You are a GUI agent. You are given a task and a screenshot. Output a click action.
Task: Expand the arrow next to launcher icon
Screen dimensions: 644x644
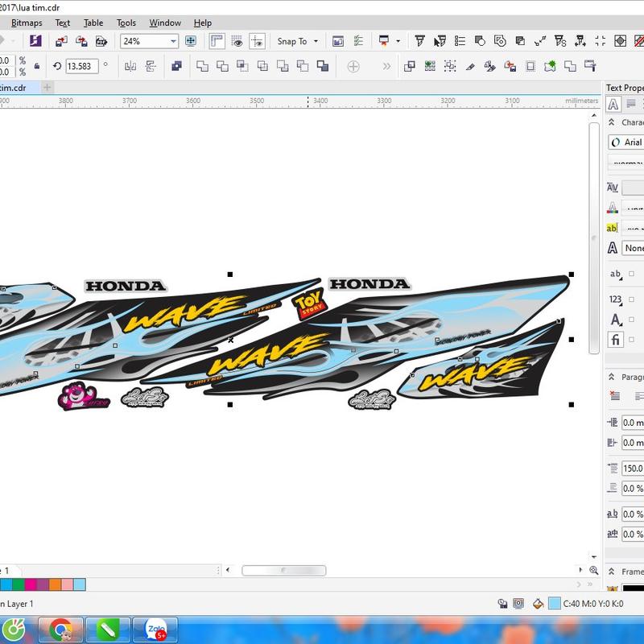[398, 41]
